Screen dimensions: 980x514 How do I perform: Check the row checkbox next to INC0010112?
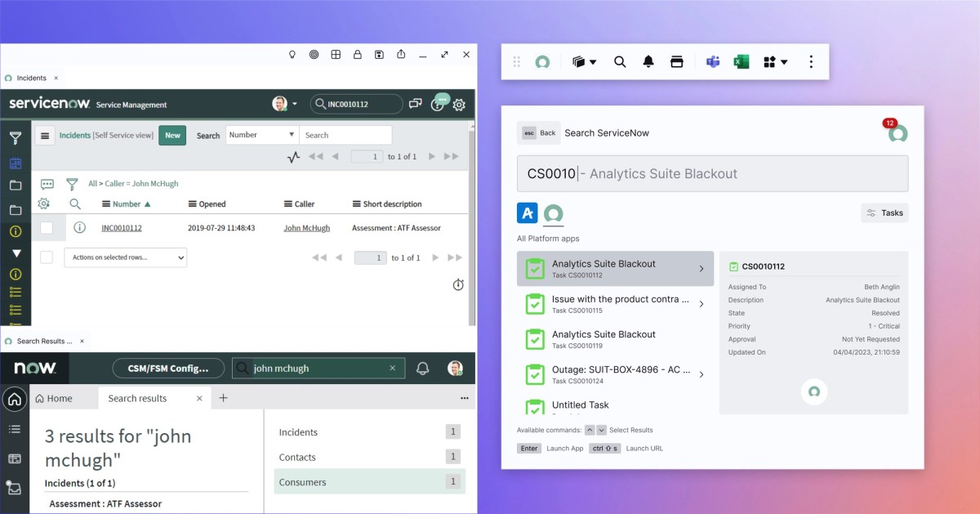coord(46,228)
